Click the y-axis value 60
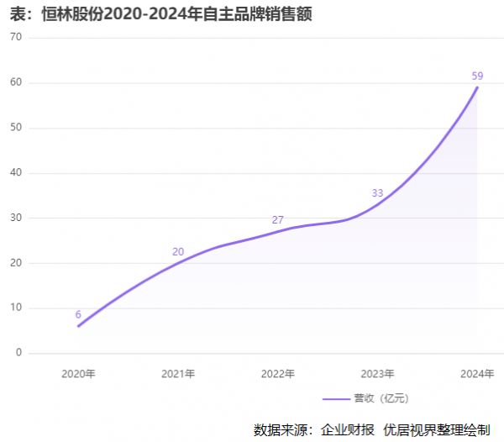This screenshot has width=504, height=442. [16, 82]
